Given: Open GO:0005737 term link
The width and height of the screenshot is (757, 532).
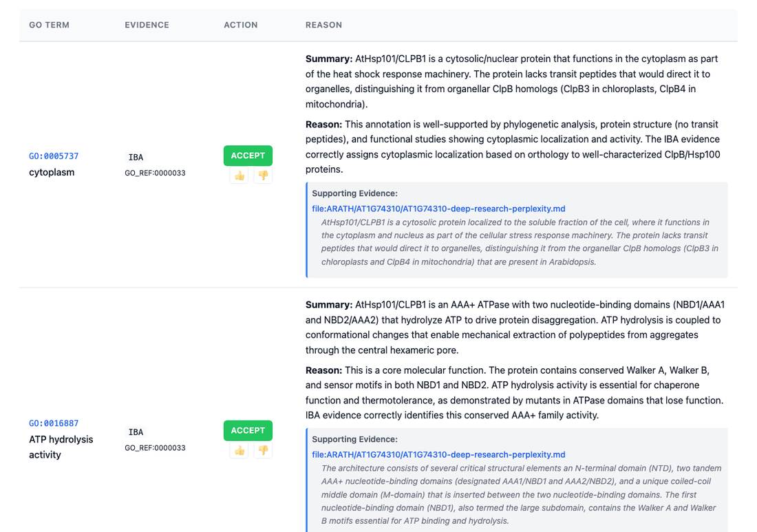Looking at the screenshot, I should click(x=54, y=156).
